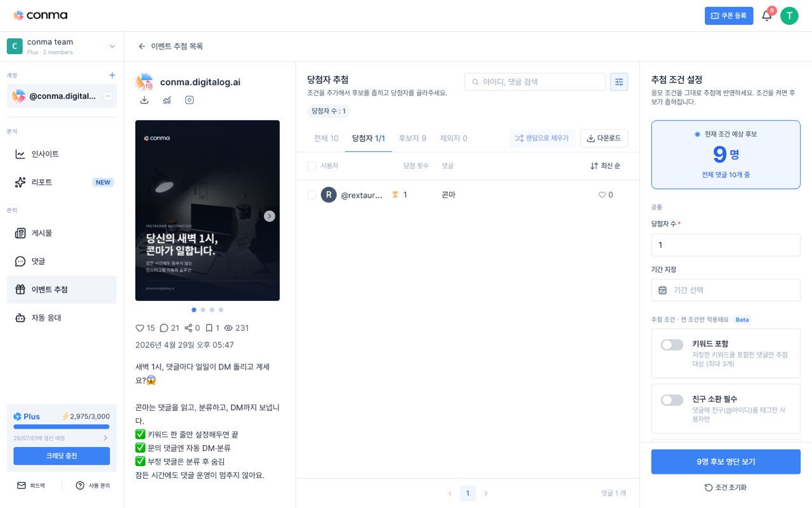Go to next page with right chevron
The height and width of the screenshot is (508, 812).
coord(486,493)
